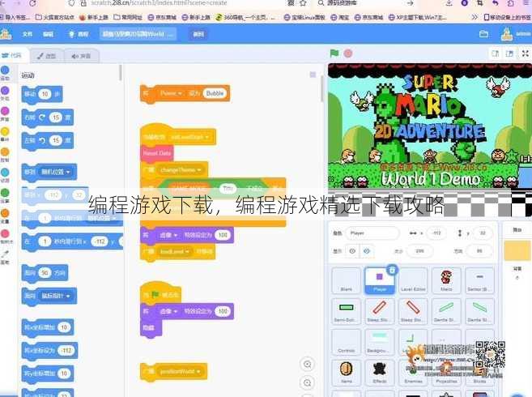The image size is (532, 397).
Task: Select the Looks (外观) purple category circle
Action: pyautogui.click(x=5, y=91)
